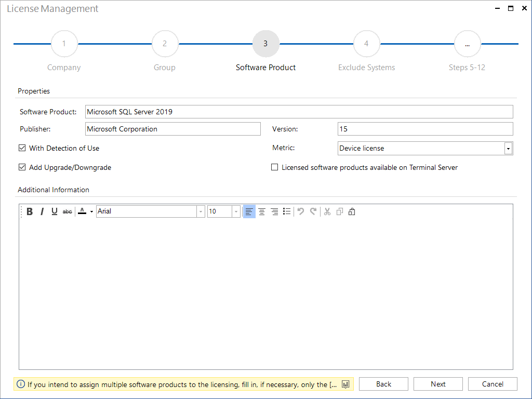Expand the Metric dropdown
This screenshot has width=532, height=399.
508,149
